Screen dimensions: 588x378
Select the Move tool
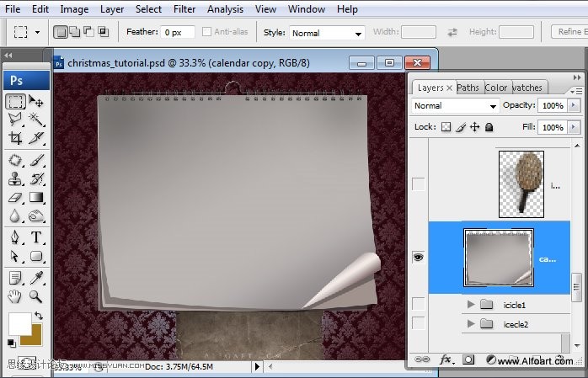(36, 101)
